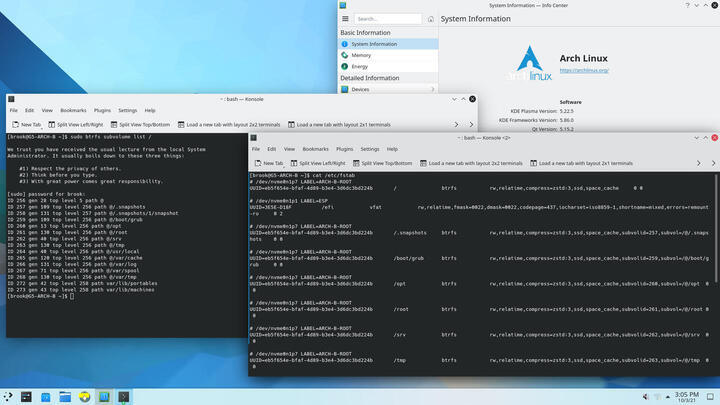The image size is (720, 405).
Task: Load 2x1 terminals layout in Konsole <2>
Action: click(581, 163)
